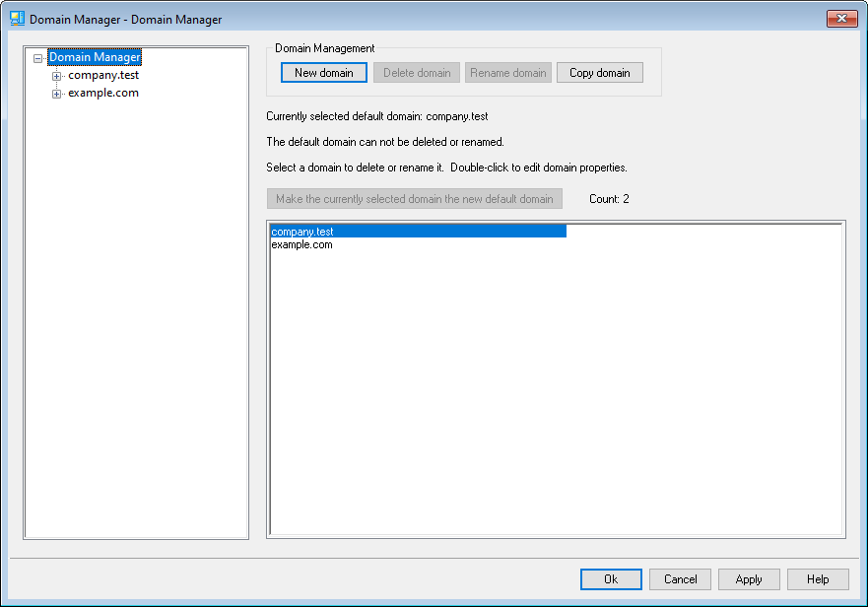Expand the company.test tree node
Viewport: 868px width, 607px height.
click(x=56, y=76)
